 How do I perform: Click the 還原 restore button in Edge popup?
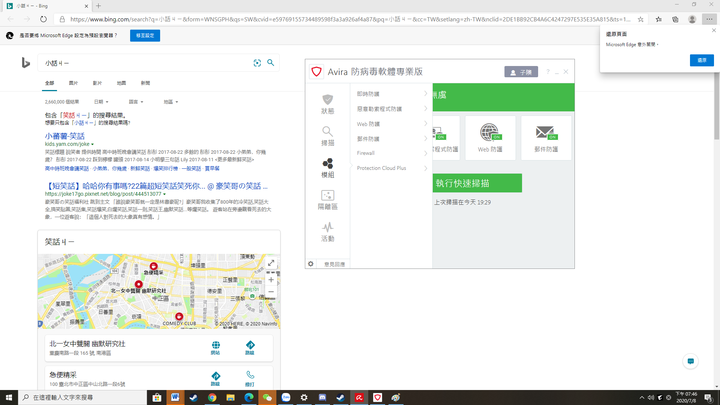pos(702,60)
